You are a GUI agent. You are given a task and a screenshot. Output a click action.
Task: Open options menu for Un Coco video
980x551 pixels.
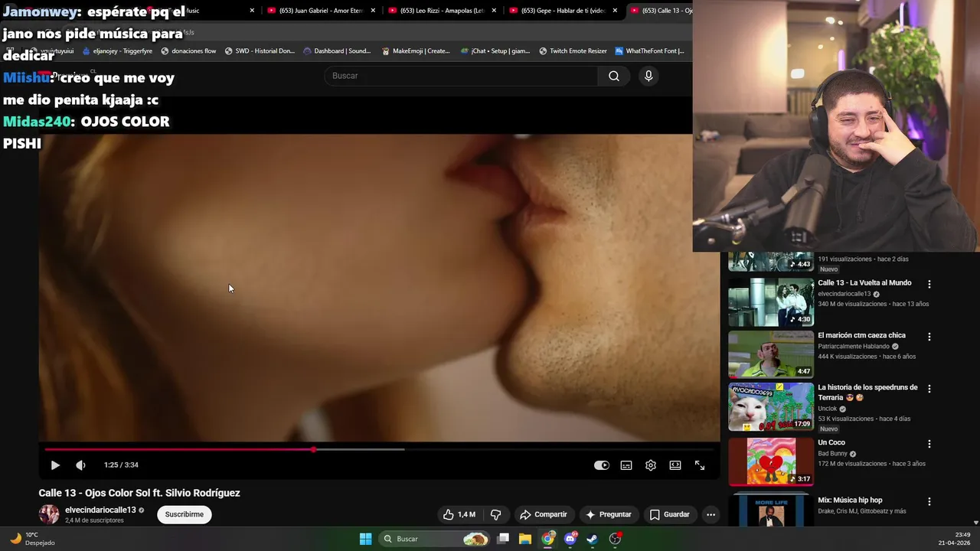point(929,444)
